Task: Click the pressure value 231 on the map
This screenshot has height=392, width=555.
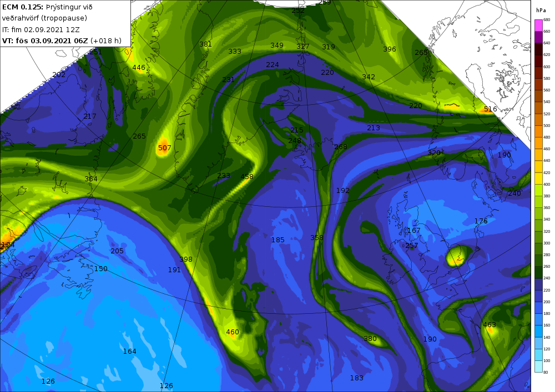Action: 228,79
